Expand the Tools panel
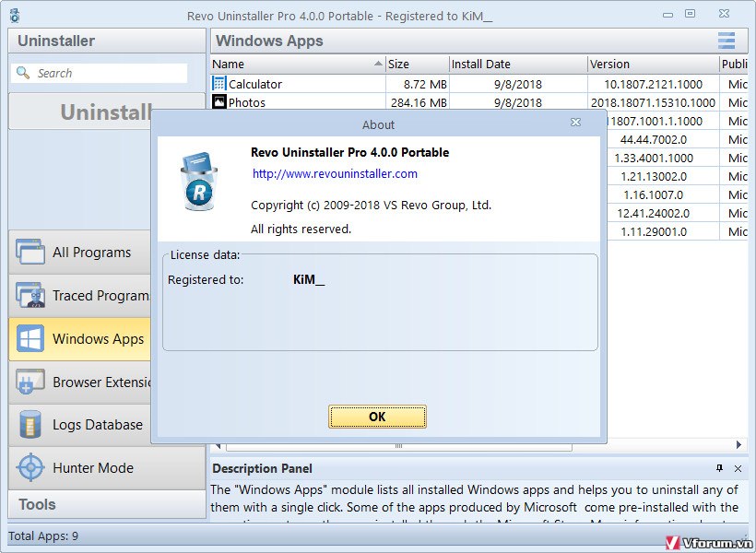The width and height of the screenshot is (756, 553). 107,504
